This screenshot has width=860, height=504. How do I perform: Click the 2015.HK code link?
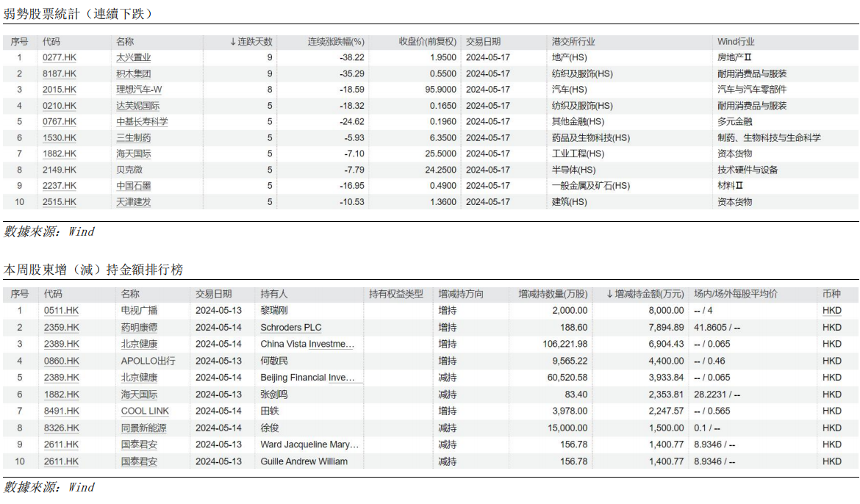60,90
